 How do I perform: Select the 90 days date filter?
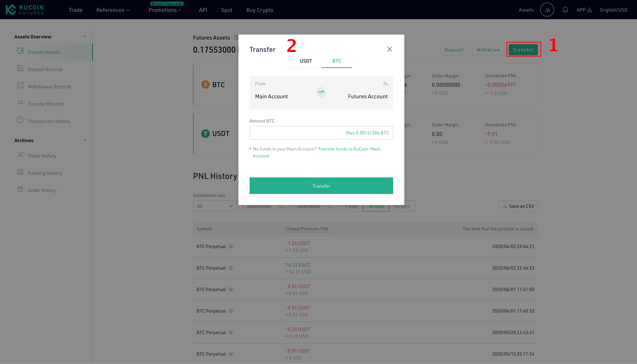coord(401,206)
